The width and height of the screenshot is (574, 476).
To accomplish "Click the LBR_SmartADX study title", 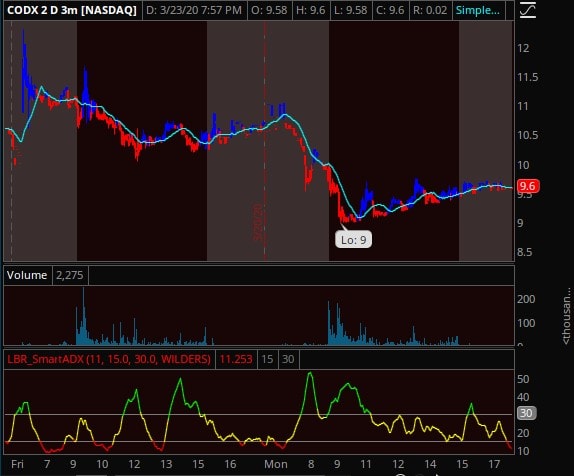I will point(109,359).
